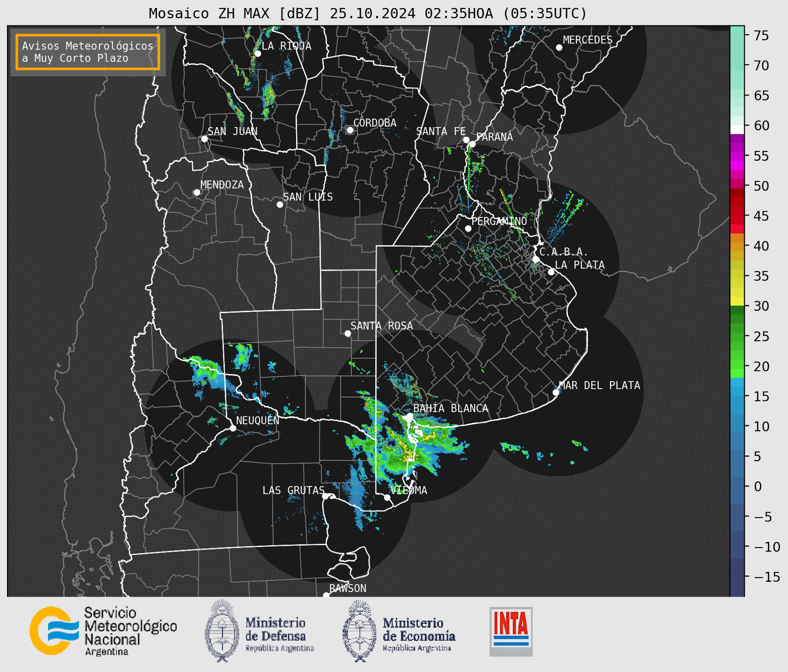This screenshot has height=672, width=788.
Task: Select the Rawson city marker
Action: pyautogui.click(x=326, y=595)
